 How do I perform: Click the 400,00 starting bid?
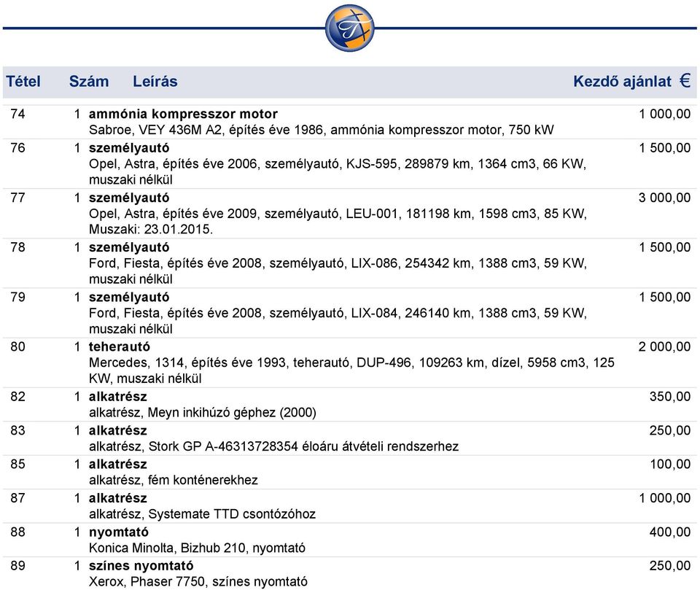pyautogui.click(x=670, y=532)
